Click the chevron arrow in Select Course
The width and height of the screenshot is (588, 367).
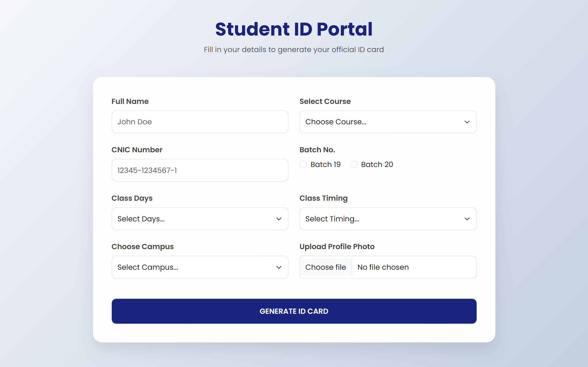(467, 122)
